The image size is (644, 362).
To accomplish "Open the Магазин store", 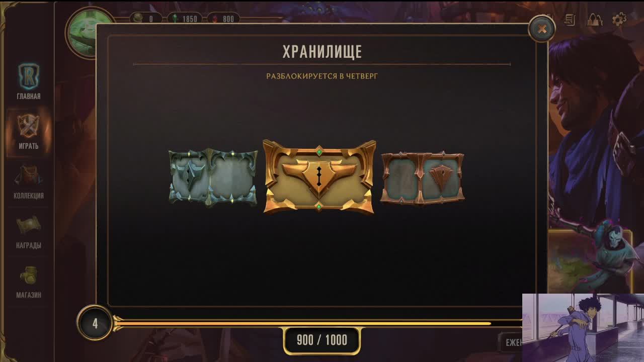I will coord(29,282).
